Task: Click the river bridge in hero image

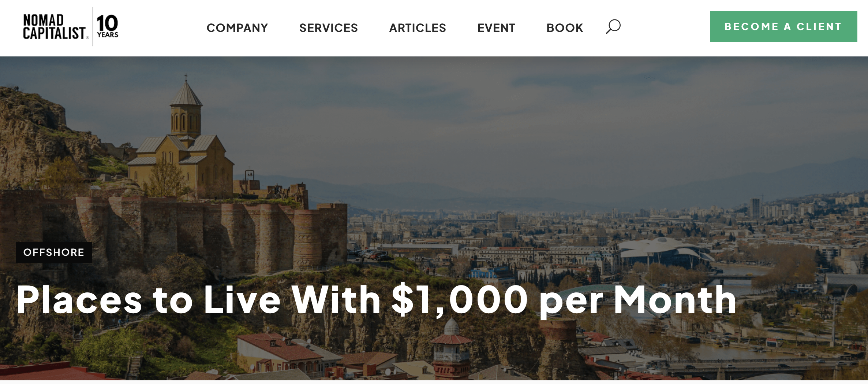Action: [x=761, y=364]
